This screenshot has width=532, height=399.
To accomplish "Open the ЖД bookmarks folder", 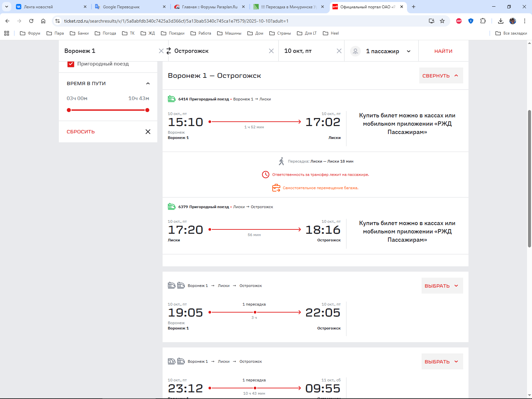I will [x=148, y=33].
